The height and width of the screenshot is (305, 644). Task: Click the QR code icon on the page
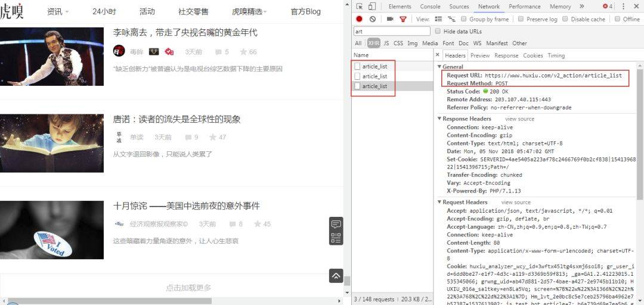coord(336,238)
